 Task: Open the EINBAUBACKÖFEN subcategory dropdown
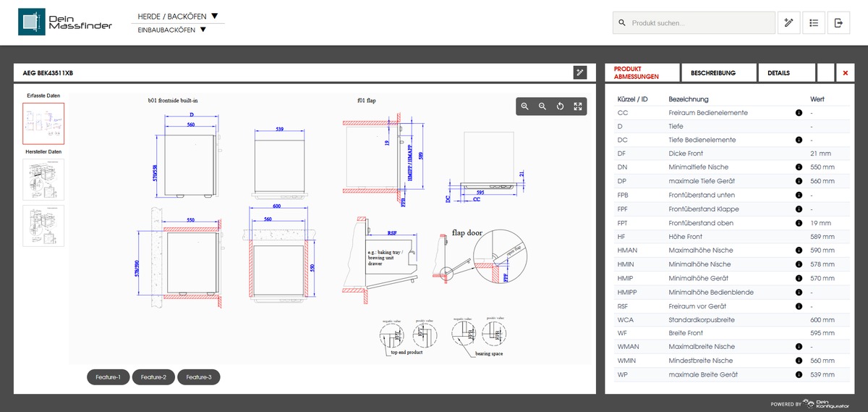(172, 30)
